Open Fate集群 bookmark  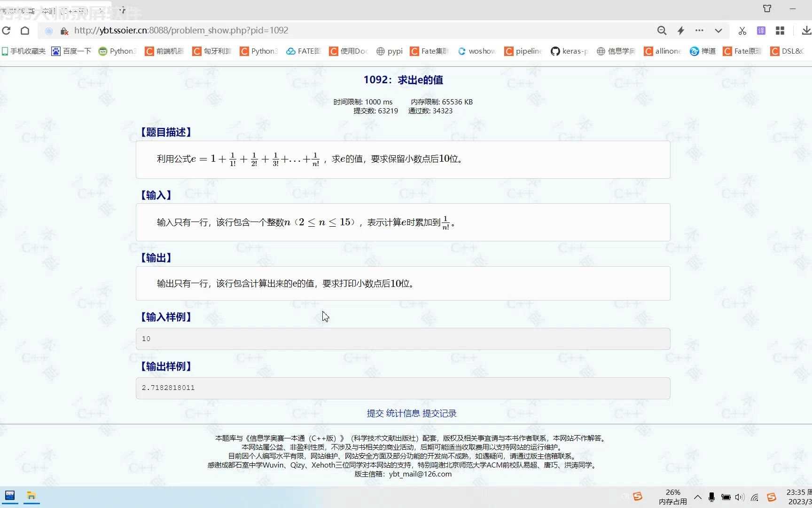pyautogui.click(x=429, y=51)
